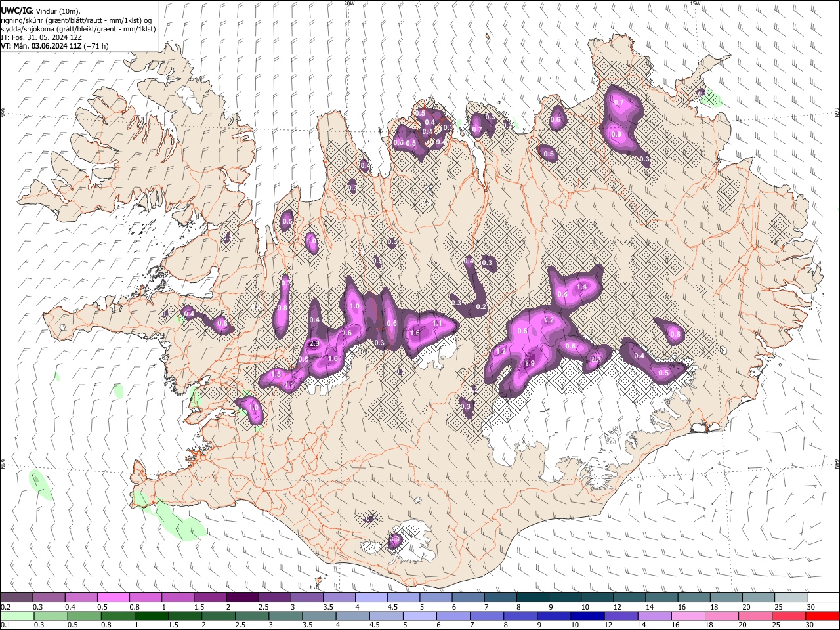Click the 15W longitude label at top
Image resolution: width=840 pixels, height=630 pixels.
pos(695,3)
